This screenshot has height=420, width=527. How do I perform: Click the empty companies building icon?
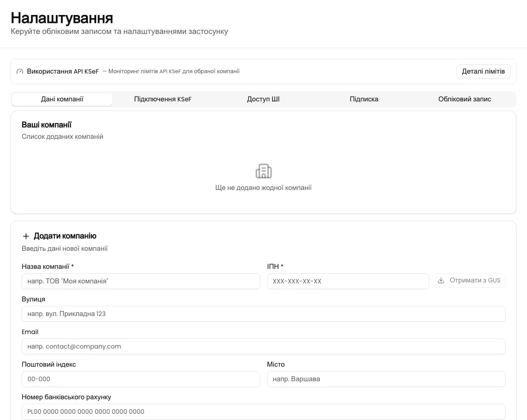click(x=264, y=171)
